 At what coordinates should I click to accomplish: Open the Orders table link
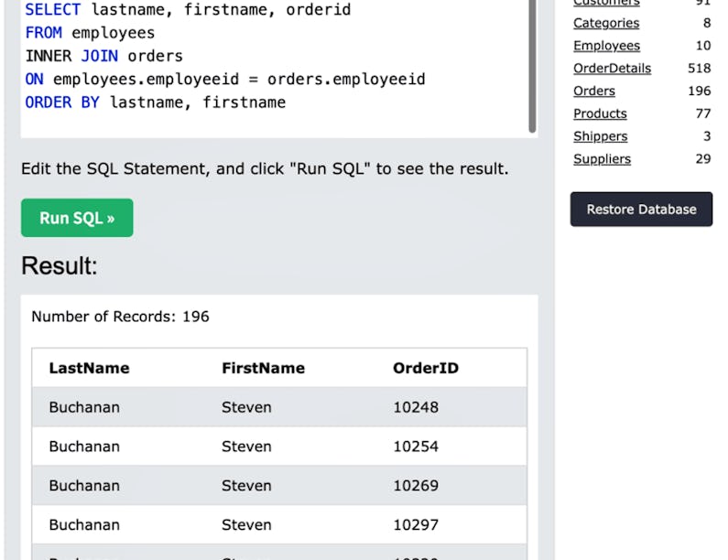(594, 91)
